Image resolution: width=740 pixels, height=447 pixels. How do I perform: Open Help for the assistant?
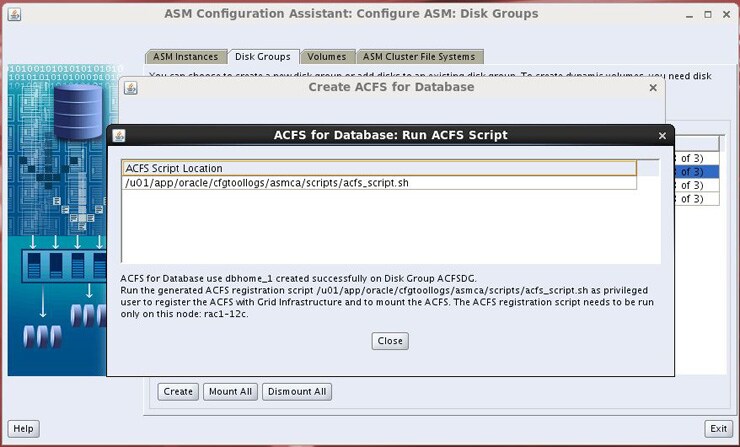pyautogui.click(x=23, y=428)
